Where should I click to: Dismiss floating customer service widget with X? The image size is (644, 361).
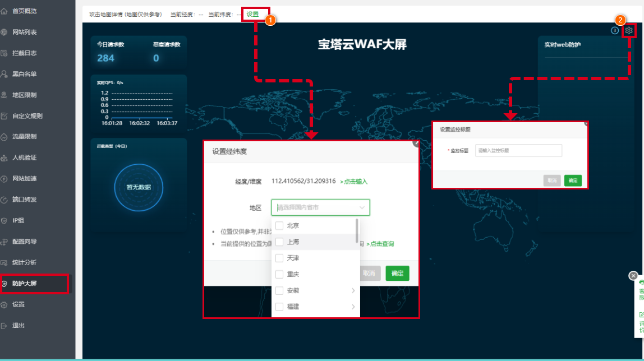click(633, 276)
